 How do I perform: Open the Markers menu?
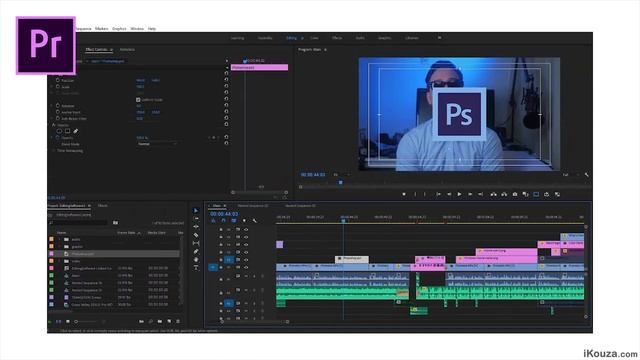pyautogui.click(x=102, y=29)
